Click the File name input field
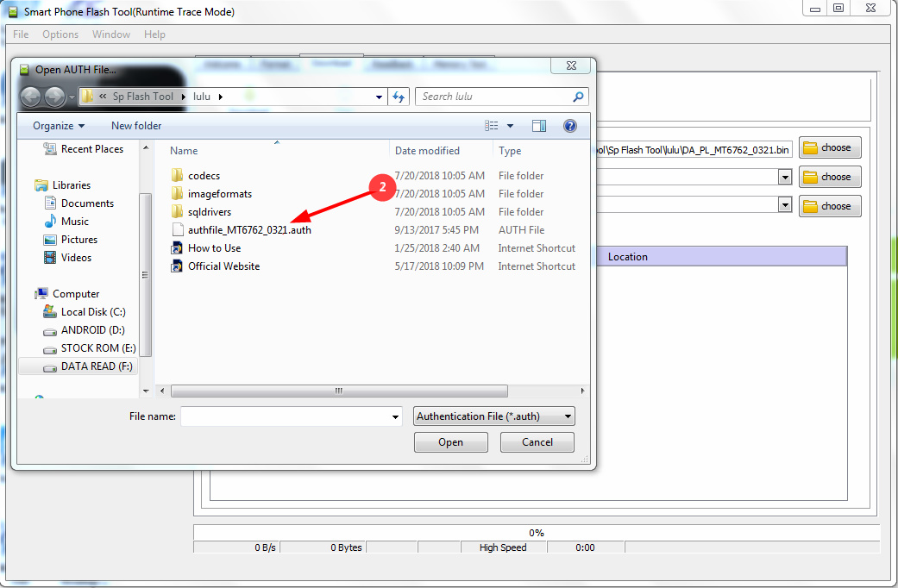 [x=291, y=416]
